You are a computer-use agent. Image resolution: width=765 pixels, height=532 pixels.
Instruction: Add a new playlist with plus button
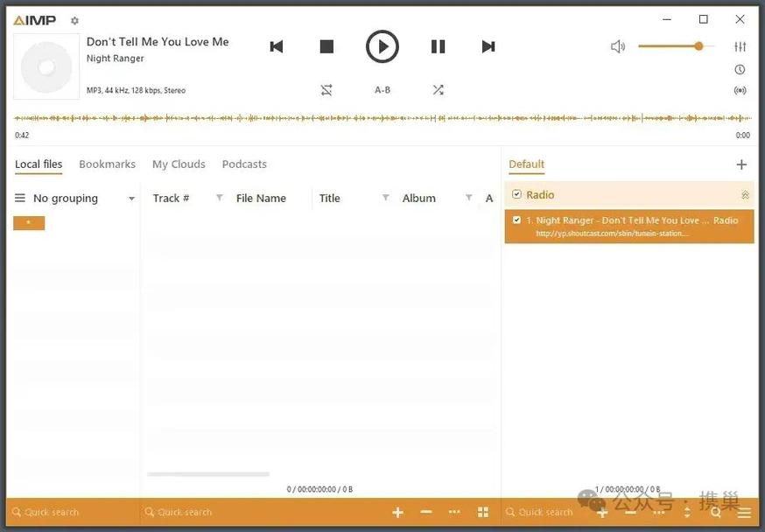click(741, 164)
